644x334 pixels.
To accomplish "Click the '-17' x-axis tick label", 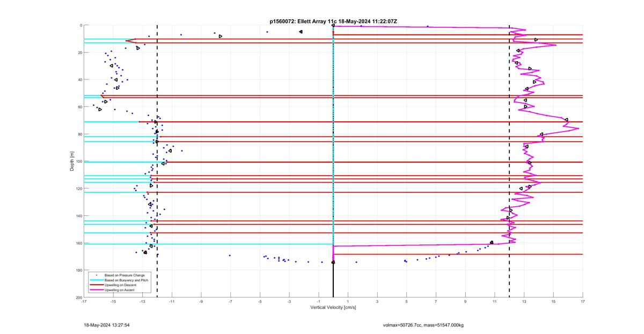I will 84,302.
